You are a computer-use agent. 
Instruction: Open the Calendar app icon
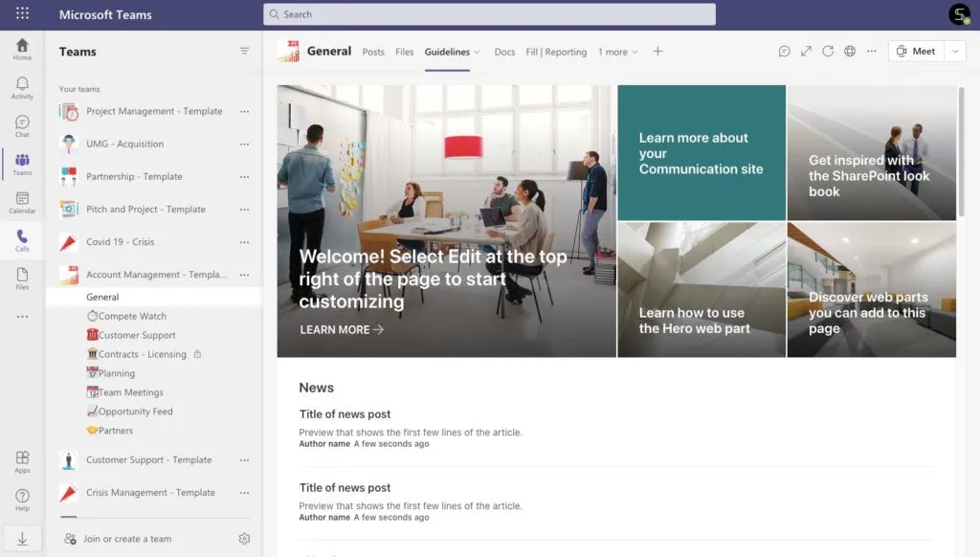(23, 202)
